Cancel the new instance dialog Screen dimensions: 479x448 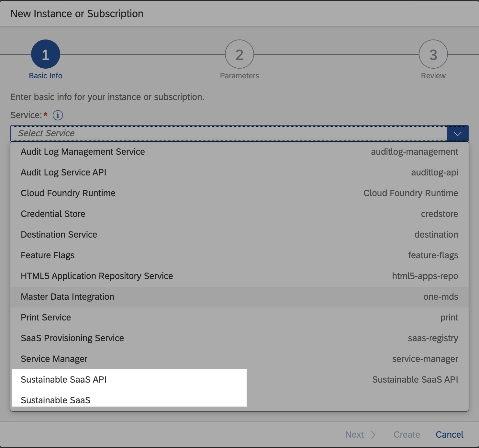(450, 434)
